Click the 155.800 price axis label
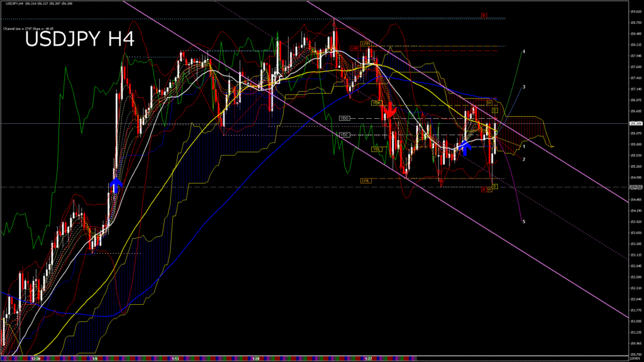This screenshot has height=362, width=644. click(636, 145)
